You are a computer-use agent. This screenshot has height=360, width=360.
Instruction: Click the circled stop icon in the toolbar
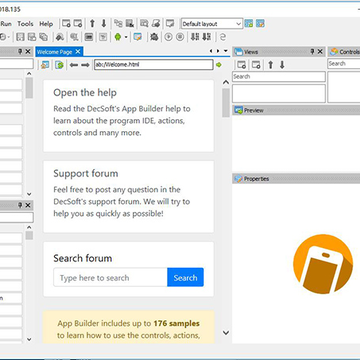180,37
